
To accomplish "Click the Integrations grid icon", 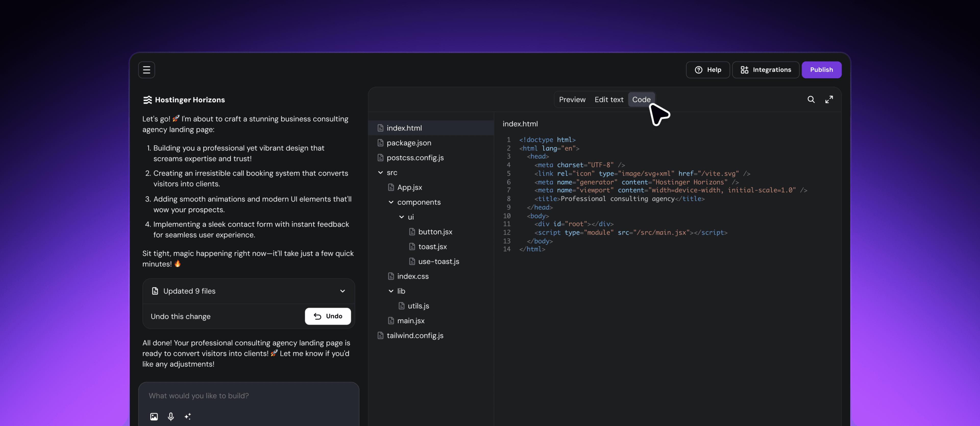I will [x=744, y=70].
